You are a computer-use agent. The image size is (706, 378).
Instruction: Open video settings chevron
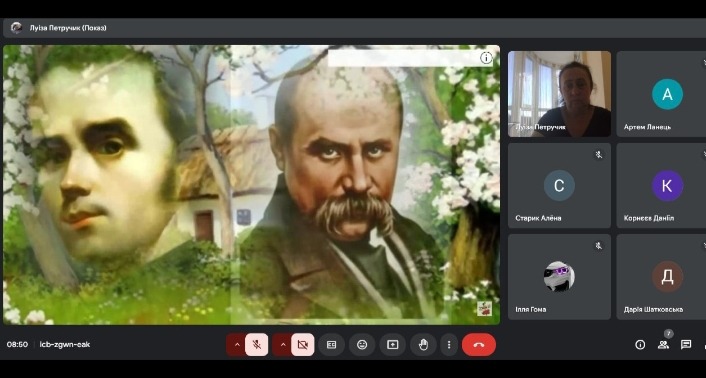click(x=283, y=345)
